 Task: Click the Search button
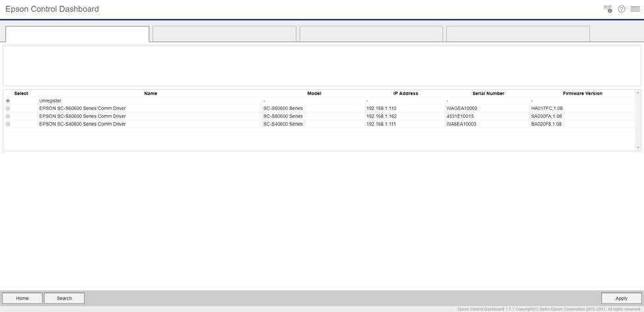point(64,298)
